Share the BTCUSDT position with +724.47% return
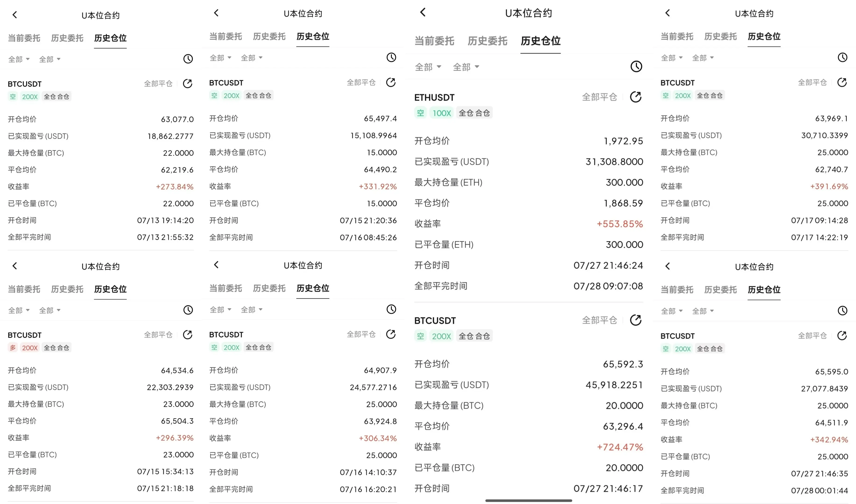 tap(636, 320)
